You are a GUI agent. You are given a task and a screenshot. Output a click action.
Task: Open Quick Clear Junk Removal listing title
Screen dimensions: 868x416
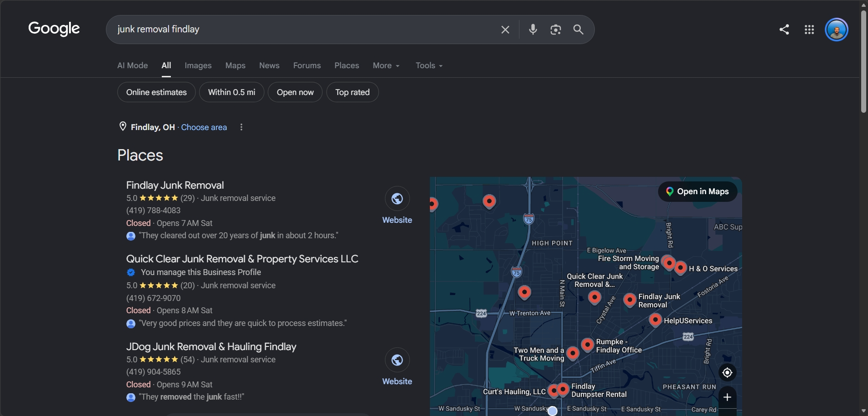(x=242, y=259)
